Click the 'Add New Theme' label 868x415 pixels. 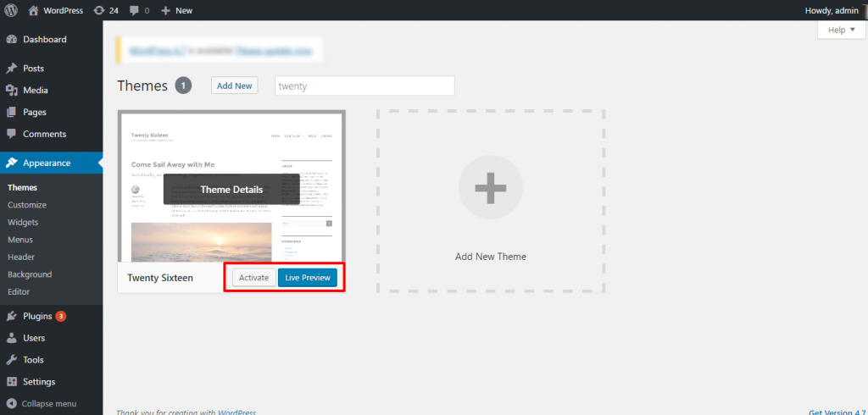(491, 257)
